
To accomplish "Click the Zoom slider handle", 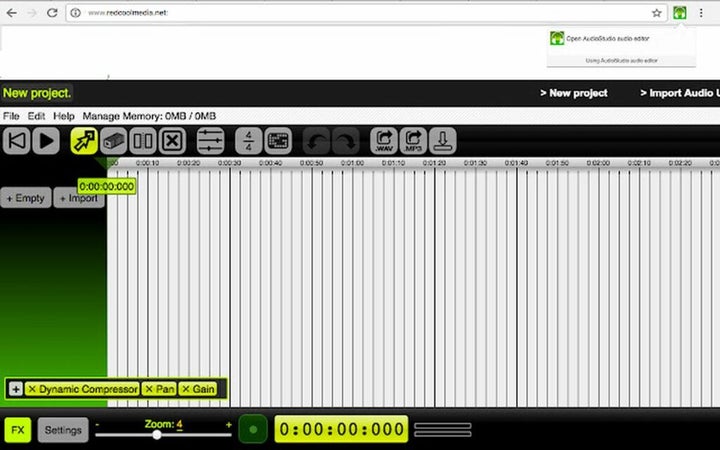I will point(157,435).
